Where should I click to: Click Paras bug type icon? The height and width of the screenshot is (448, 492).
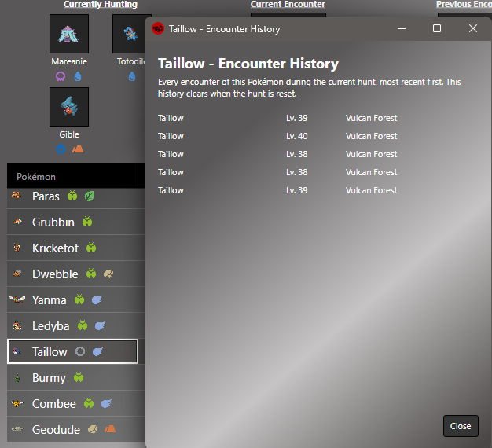[x=72, y=196]
